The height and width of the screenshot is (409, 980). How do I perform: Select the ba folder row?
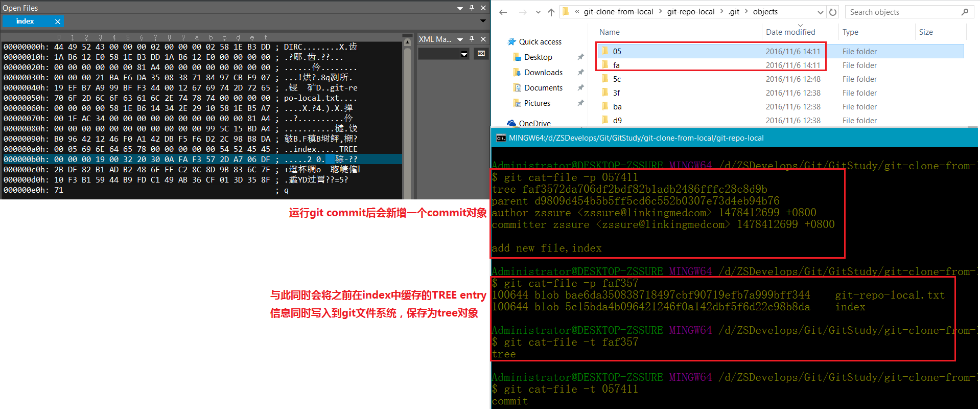point(781,106)
